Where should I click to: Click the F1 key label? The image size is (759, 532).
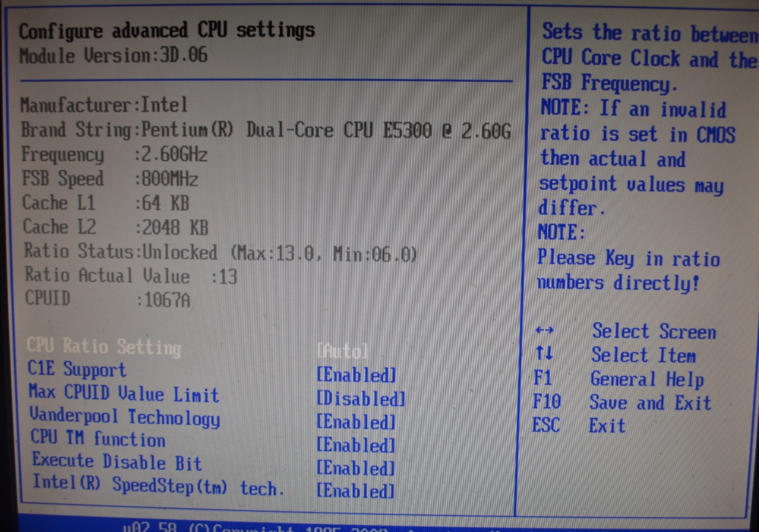point(542,378)
